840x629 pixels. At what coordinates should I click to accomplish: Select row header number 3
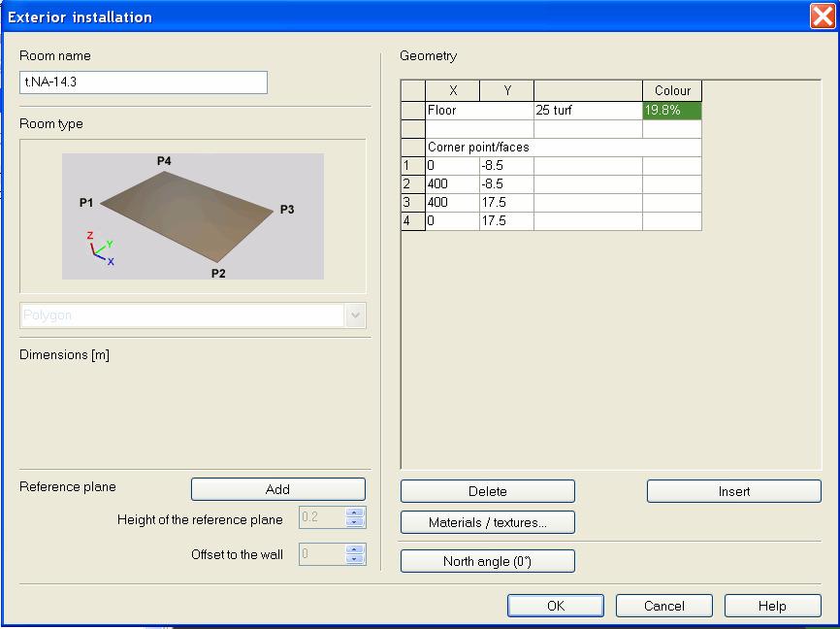[x=413, y=203]
